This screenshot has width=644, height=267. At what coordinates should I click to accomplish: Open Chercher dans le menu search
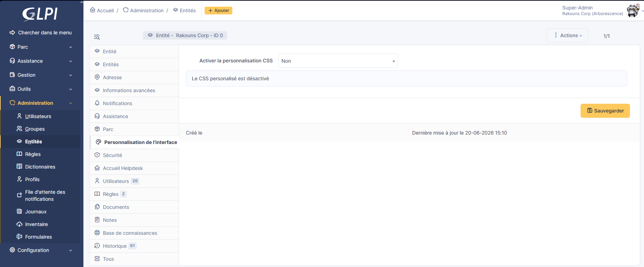[x=41, y=33]
